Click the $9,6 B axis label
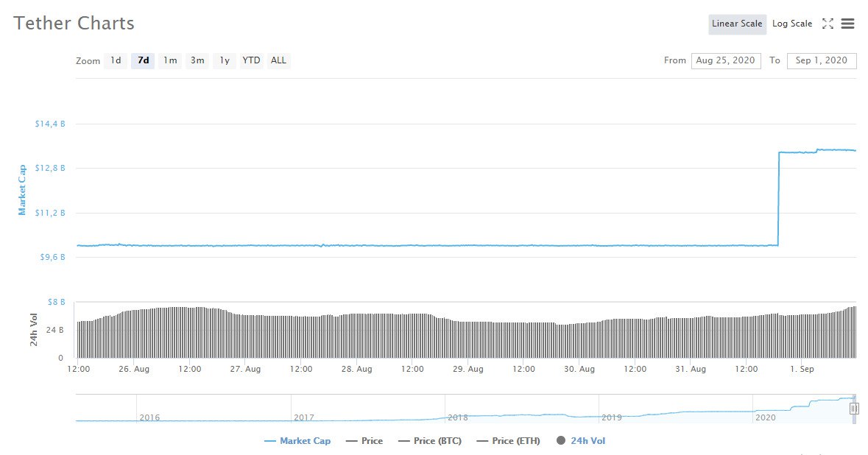The width and height of the screenshot is (868, 455). (52, 258)
